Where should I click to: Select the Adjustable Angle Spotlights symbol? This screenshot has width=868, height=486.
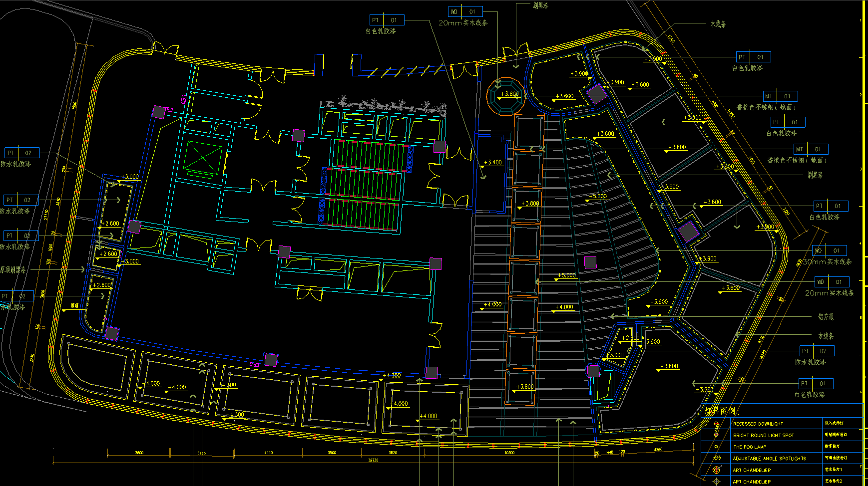tap(717, 458)
